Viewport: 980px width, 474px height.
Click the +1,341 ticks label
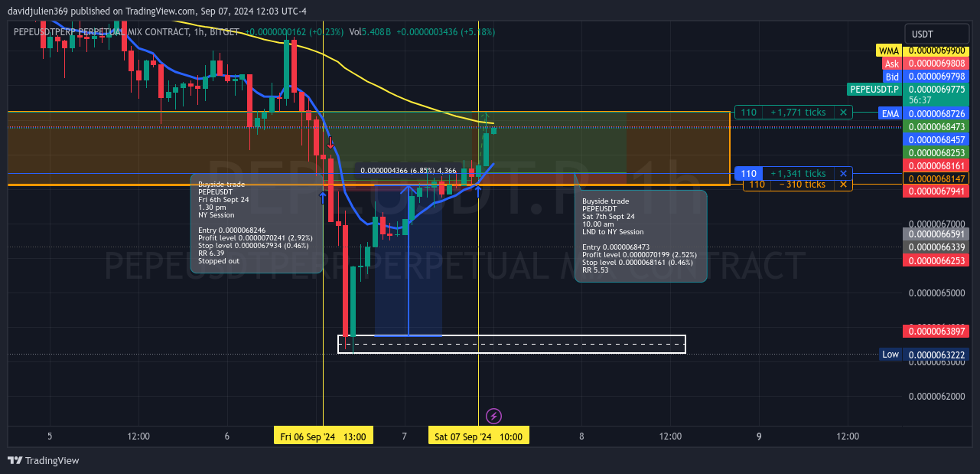point(798,174)
